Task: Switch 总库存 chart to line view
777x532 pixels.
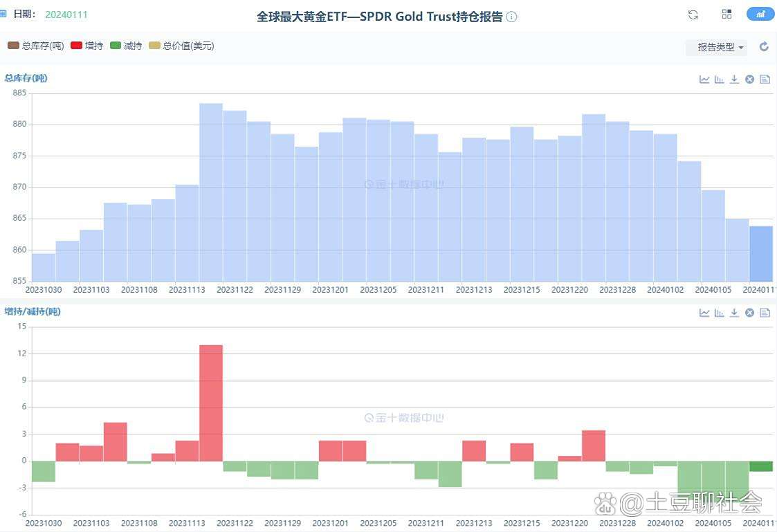Action: pos(704,80)
